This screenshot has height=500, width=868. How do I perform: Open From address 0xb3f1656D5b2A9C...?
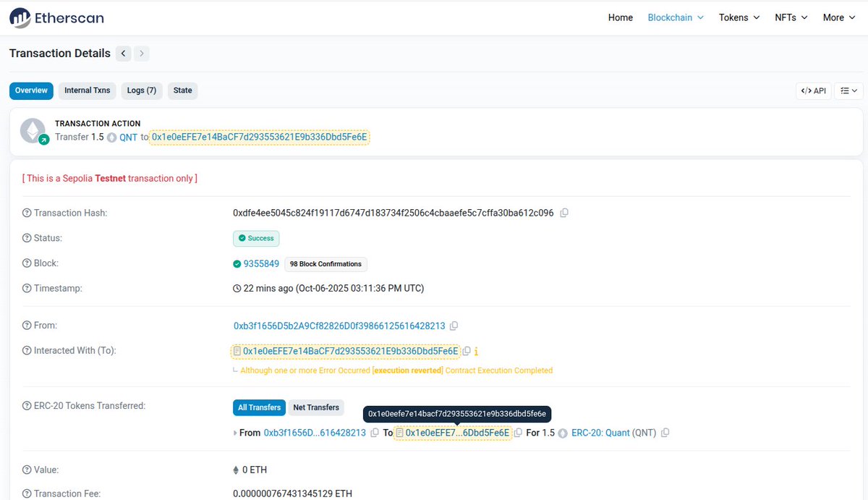click(339, 326)
